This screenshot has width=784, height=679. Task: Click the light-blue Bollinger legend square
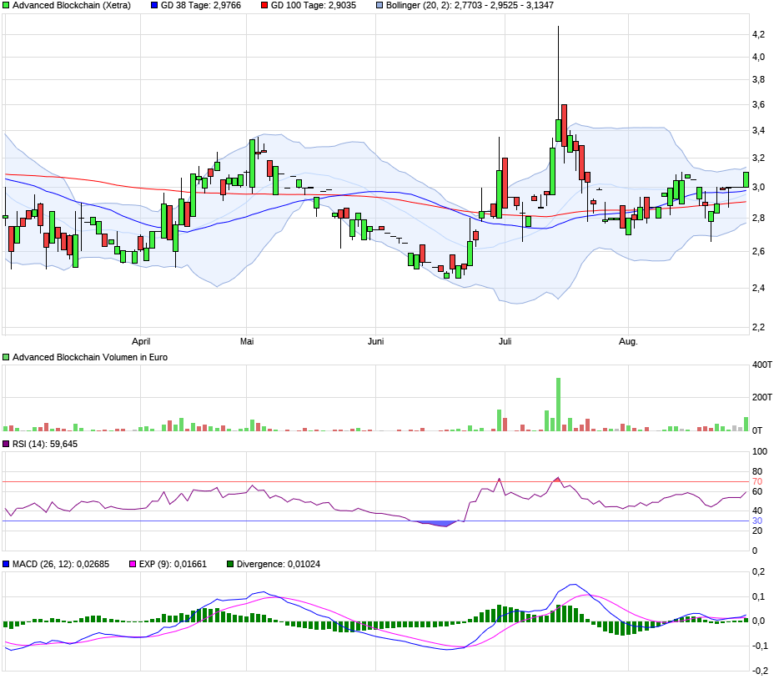pos(379,5)
